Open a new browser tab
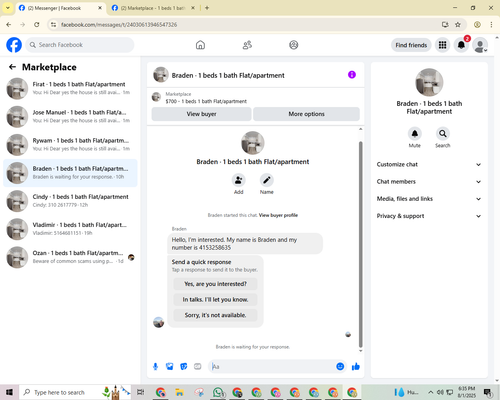 click(207, 8)
